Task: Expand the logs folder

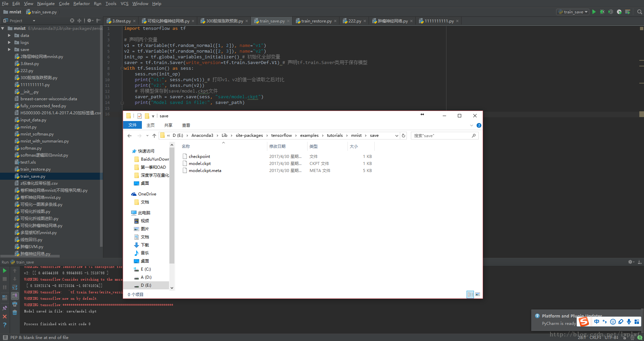Action: click(9, 42)
